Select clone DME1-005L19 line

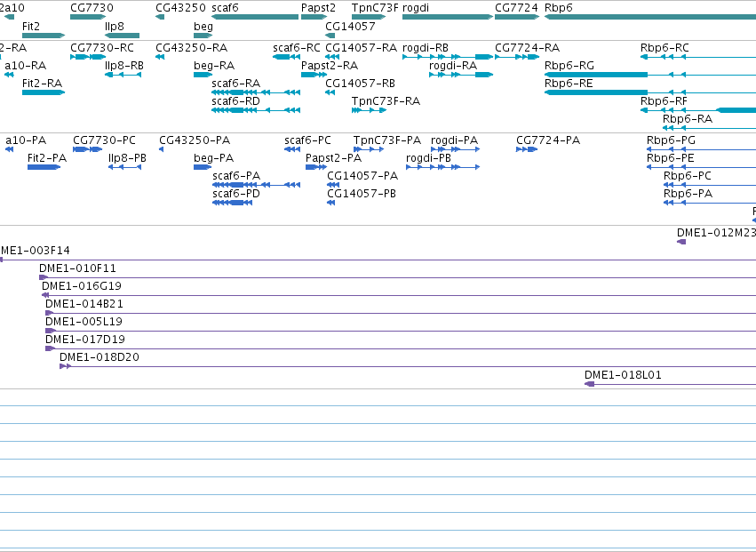[x=401, y=331]
